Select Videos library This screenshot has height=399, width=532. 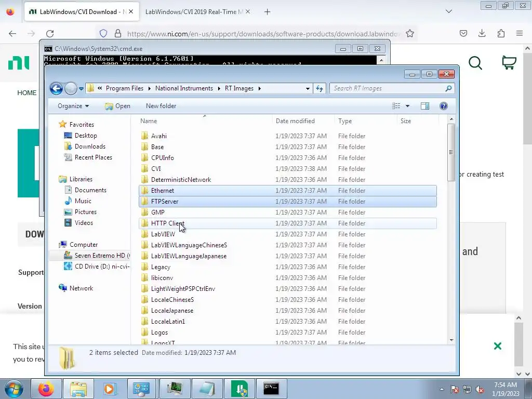(x=84, y=222)
